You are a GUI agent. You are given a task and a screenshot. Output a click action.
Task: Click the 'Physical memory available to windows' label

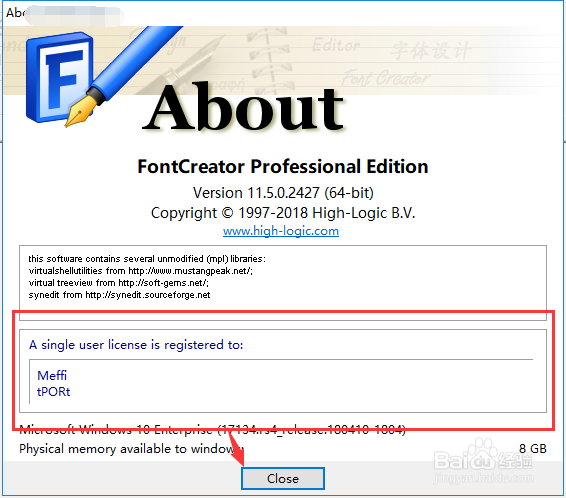pyautogui.click(x=131, y=449)
